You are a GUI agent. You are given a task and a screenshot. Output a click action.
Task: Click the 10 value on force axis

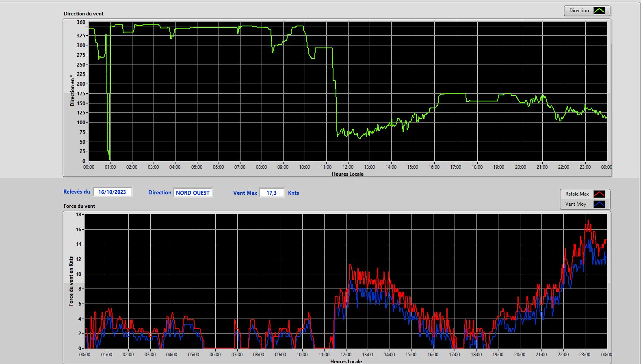(78, 274)
